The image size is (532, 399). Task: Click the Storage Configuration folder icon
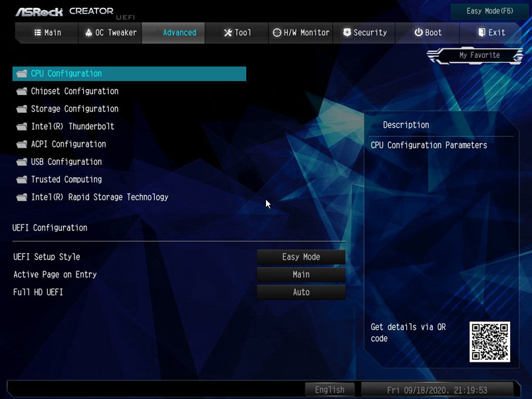(22, 109)
